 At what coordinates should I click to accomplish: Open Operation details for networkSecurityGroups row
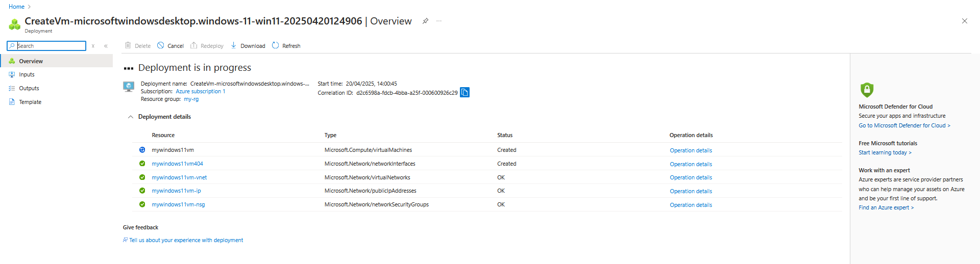(691, 205)
